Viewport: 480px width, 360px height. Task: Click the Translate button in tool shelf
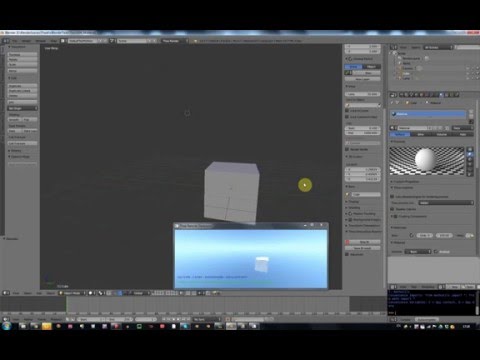click(22, 54)
